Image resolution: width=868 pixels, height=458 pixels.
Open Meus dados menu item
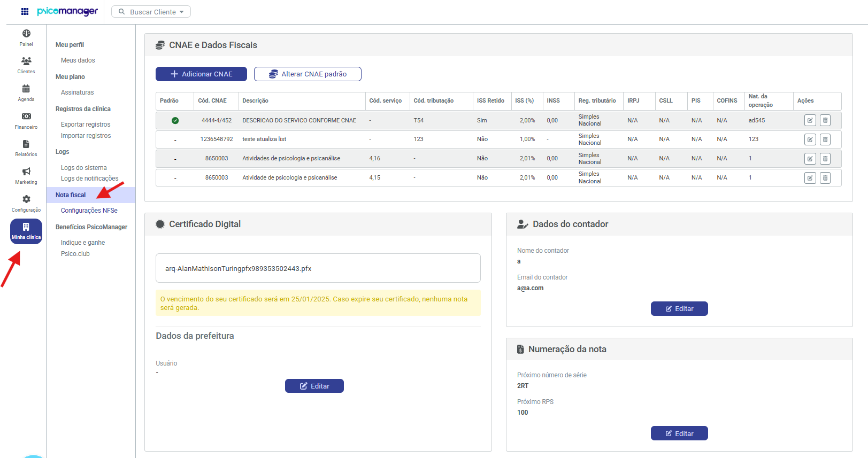(78, 60)
